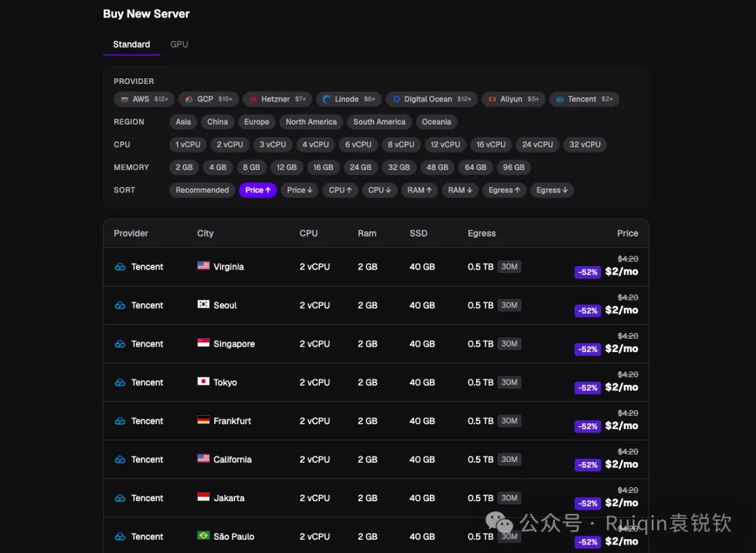Click the Aliyun logo icon
Viewport: 756px width, 553px height.
coord(492,99)
